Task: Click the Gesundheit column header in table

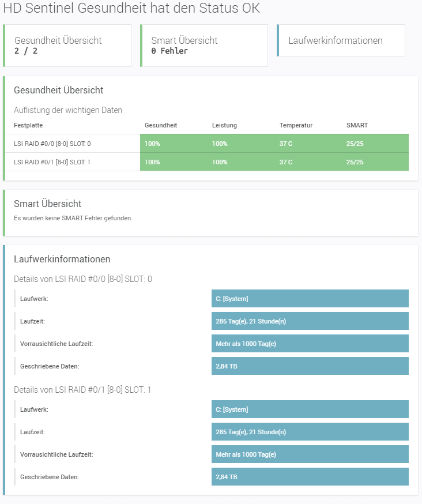Action: point(160,125)
